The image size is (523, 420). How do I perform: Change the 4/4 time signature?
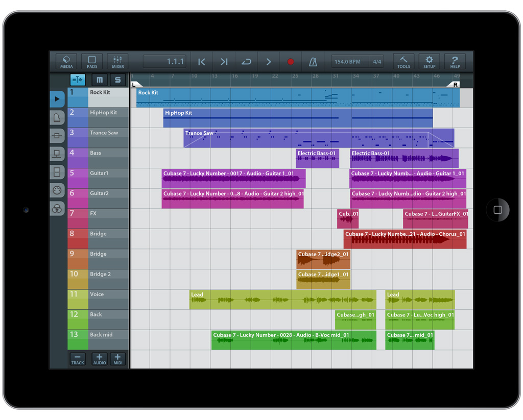[376, 61]
